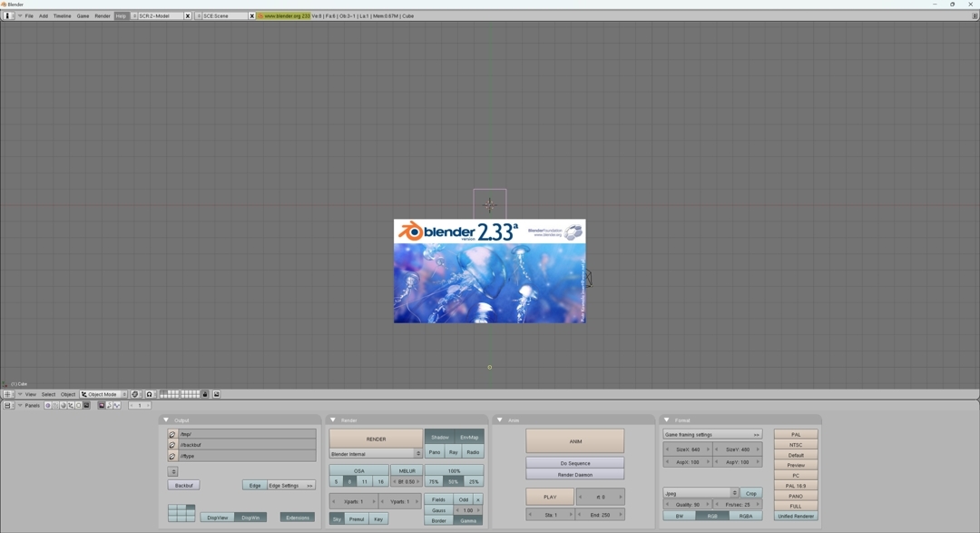Delete the SCE:Scene with X button
Screen dimensions: 980x533
(252, 15)
